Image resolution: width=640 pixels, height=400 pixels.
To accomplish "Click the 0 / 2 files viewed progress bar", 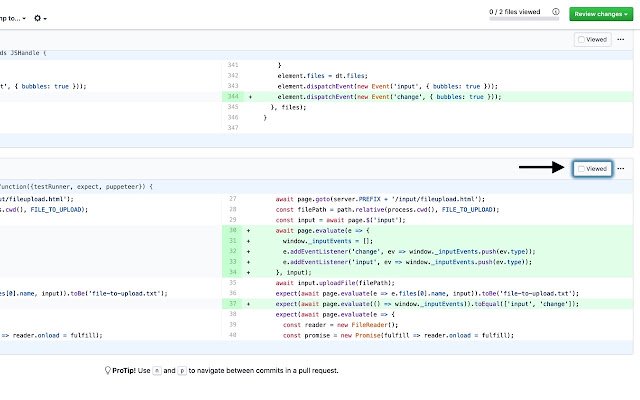I will point(524,18).
